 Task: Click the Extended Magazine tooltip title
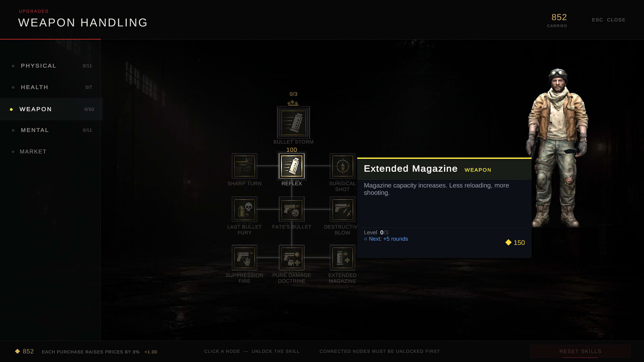(411, 169)
